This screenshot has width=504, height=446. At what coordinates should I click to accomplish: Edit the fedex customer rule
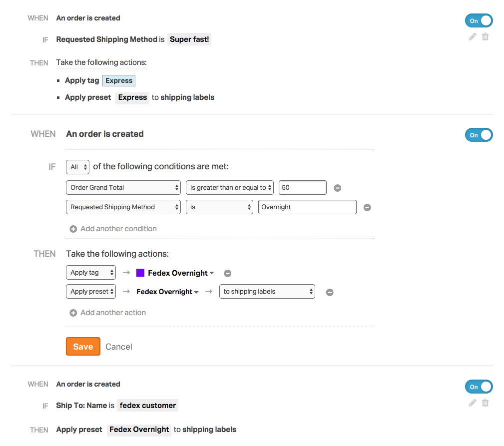[472, 403]
